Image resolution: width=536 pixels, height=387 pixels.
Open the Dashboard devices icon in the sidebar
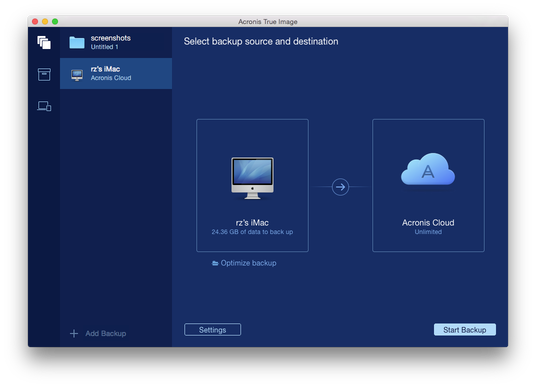[44, 106]
